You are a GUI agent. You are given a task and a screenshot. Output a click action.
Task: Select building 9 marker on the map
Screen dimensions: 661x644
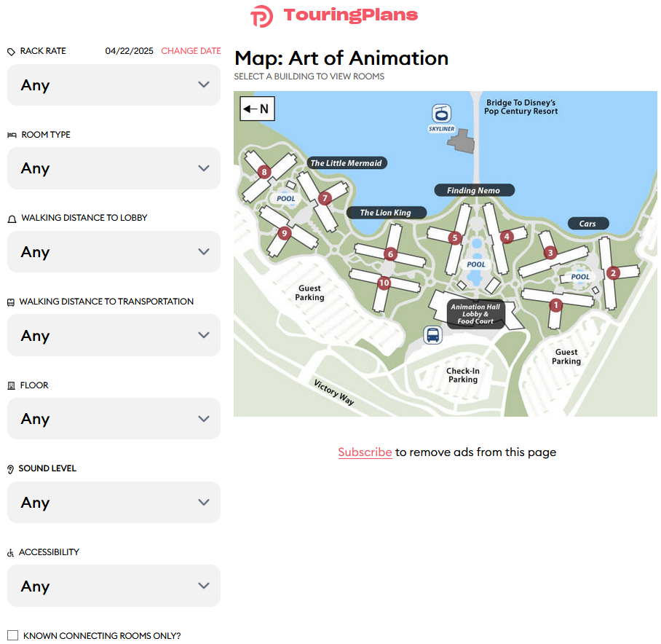point(285,233)
